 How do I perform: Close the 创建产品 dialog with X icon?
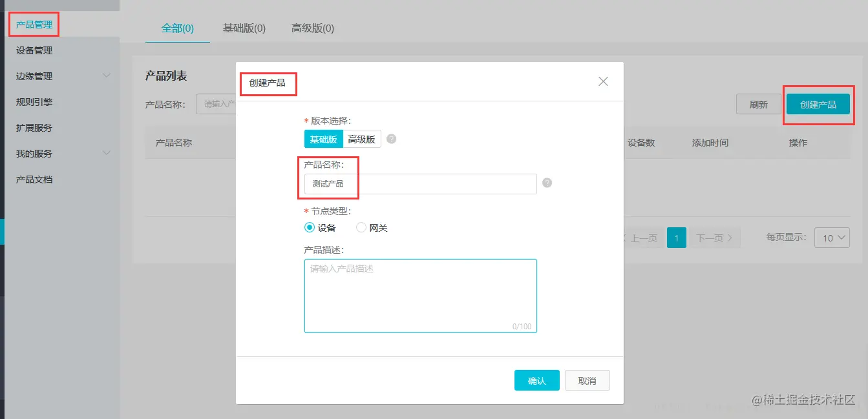pos(603,81)
